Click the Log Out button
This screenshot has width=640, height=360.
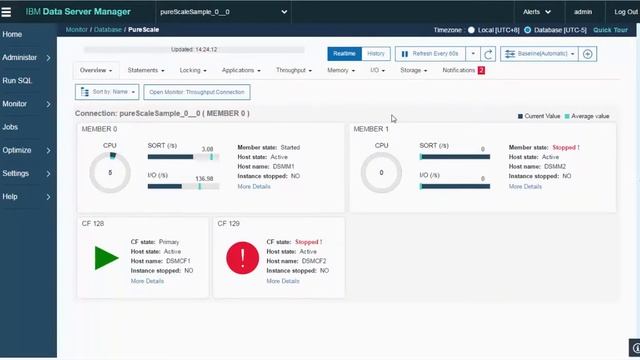pos(626,12)
